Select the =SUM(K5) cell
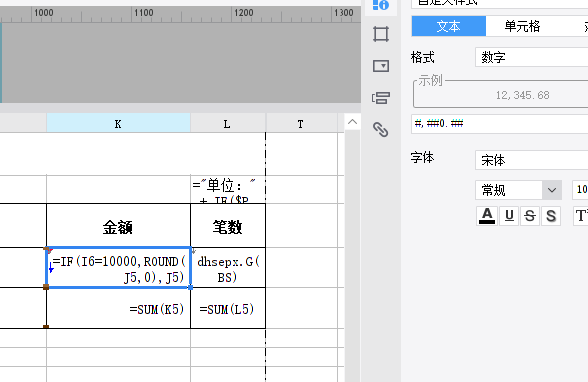The image size is (588, 382). pos(118,309)
